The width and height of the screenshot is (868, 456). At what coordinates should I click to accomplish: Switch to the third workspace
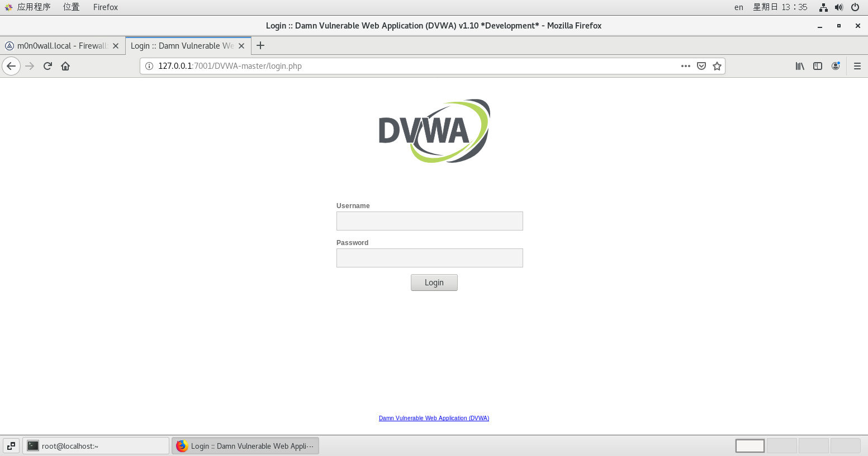(x=813, y=446)
